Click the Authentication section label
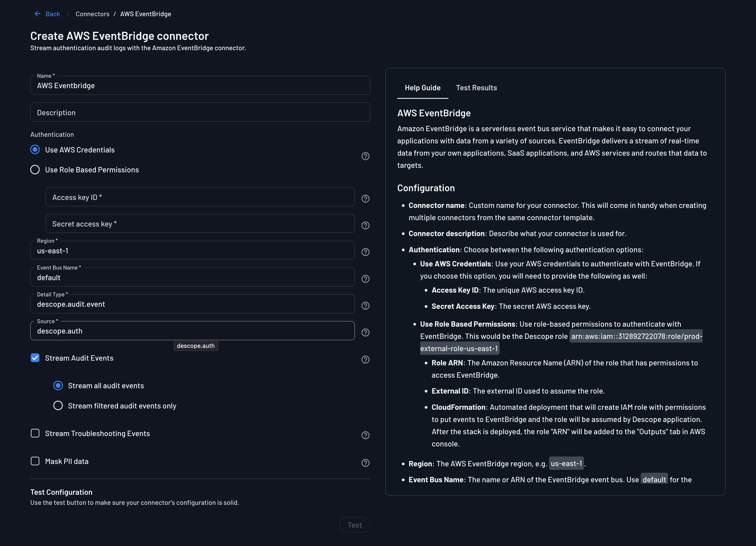The height and width of the screenshot is (546, 756). (x=52, y=134)
